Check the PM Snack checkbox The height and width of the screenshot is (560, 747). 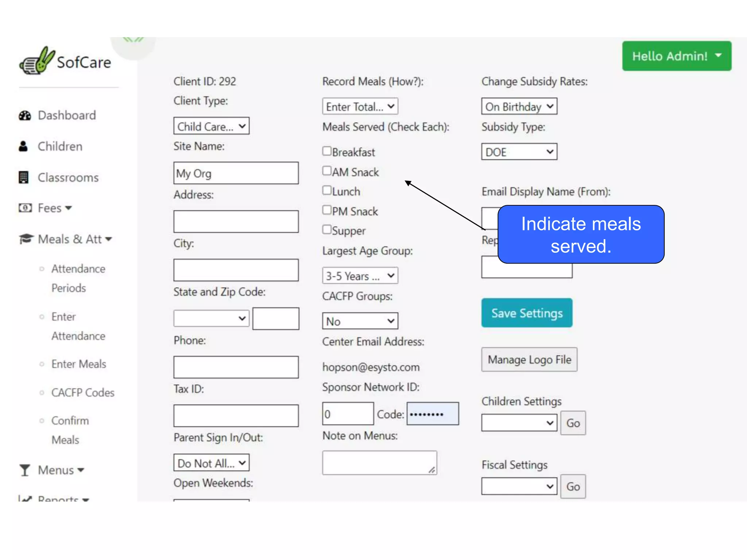pyautogui.click(x=327, y=210)
